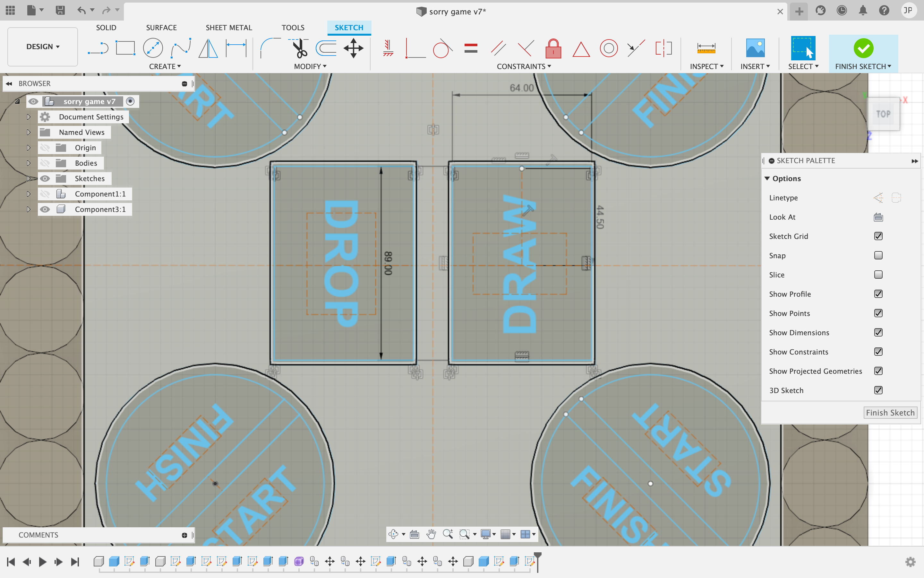
Task: Enable the Snap checkbox
Action: coord(878,255)
